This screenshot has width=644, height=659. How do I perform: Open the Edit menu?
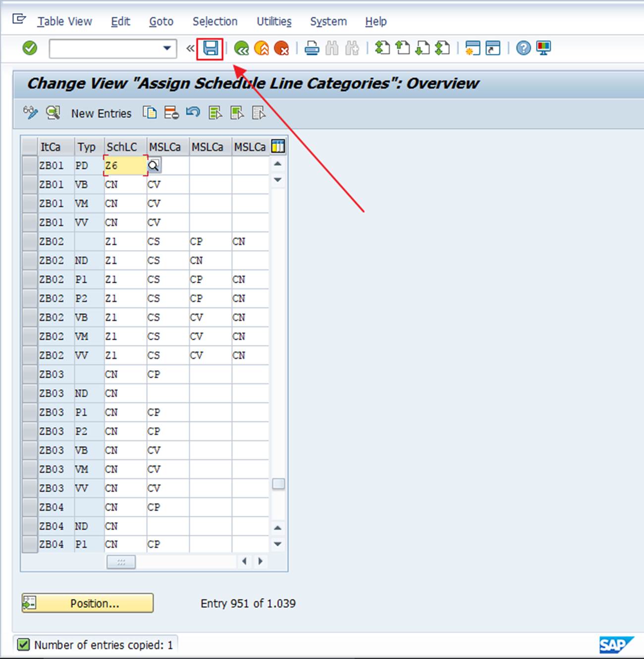point(120,21)
